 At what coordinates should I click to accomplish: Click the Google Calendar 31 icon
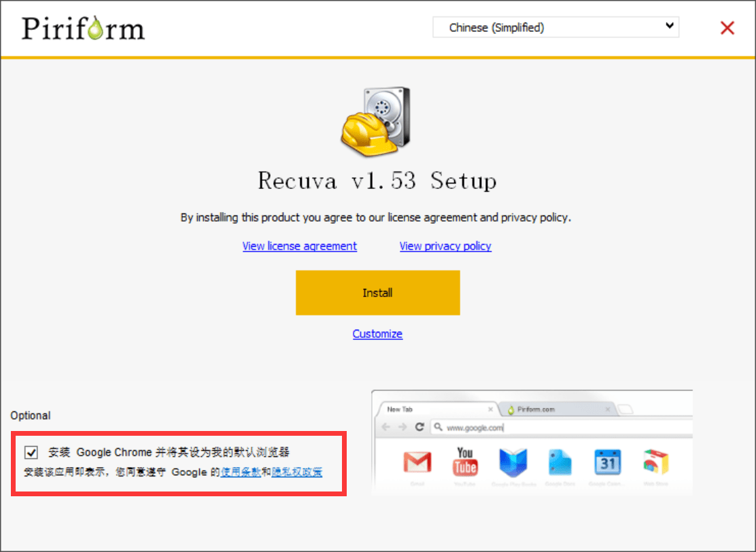coord(608,462)
